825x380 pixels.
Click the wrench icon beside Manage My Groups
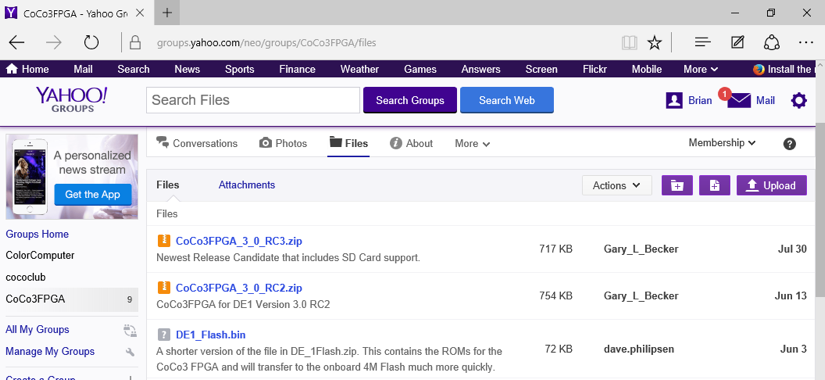coord(130,352)
